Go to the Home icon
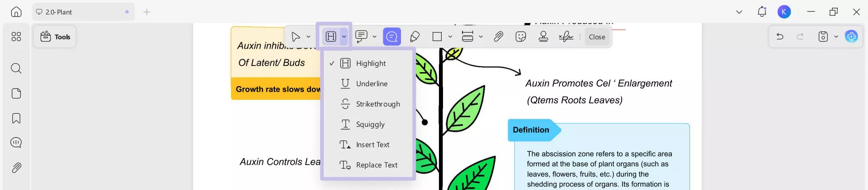The image size is (868, 190). coord(16,12)
